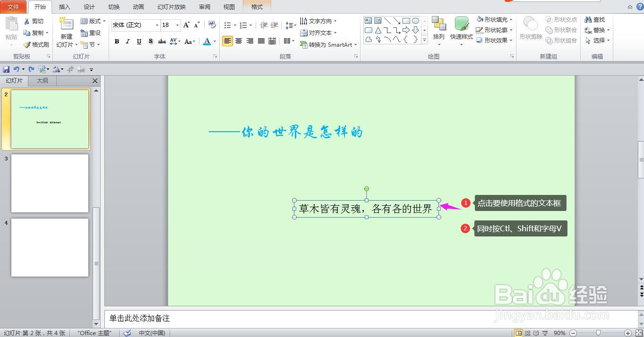Open the font color dropdown arrow
Screen dimensions: 644x337
click(x=213, y=42)
